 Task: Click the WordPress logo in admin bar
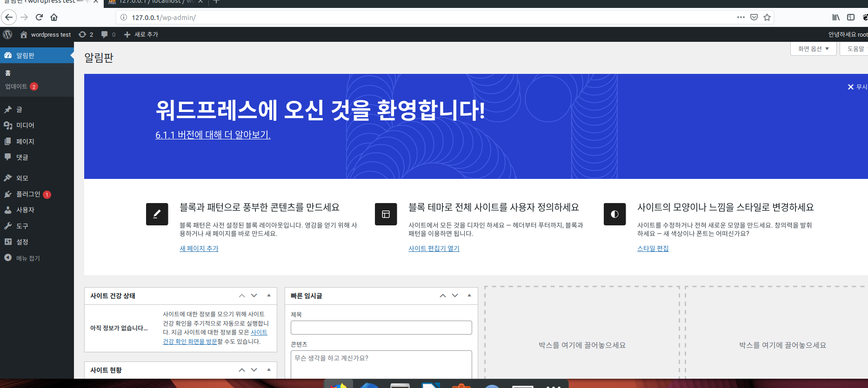pyautogui.click(x=7, y=34)
